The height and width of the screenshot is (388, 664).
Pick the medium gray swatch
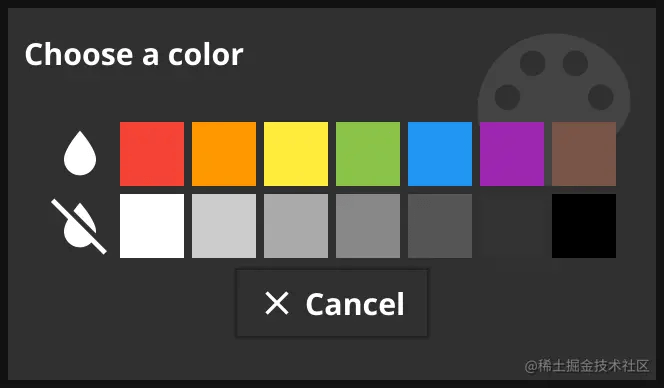(x=368, y=226)
